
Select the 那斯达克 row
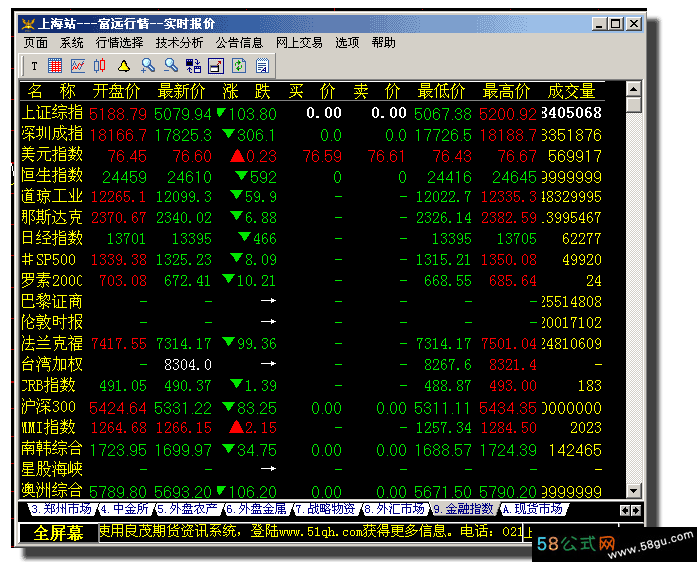tap(312, 217)
